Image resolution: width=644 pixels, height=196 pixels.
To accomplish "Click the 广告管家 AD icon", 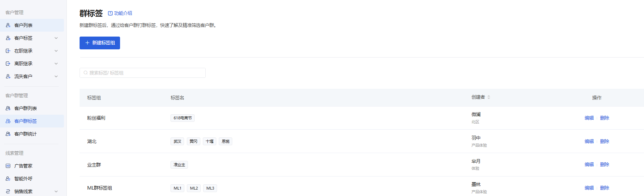I will point(8,166).
